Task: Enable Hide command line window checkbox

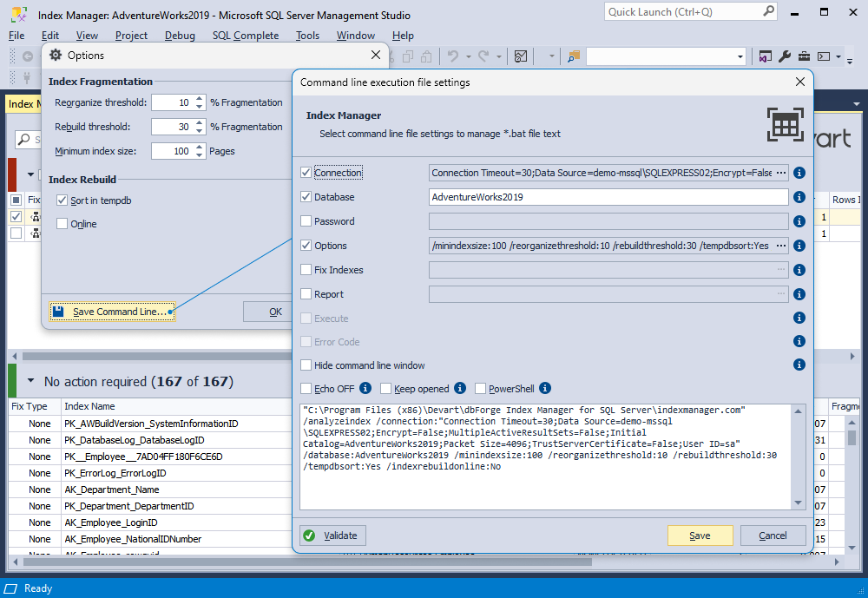Action: coord(306,365)
